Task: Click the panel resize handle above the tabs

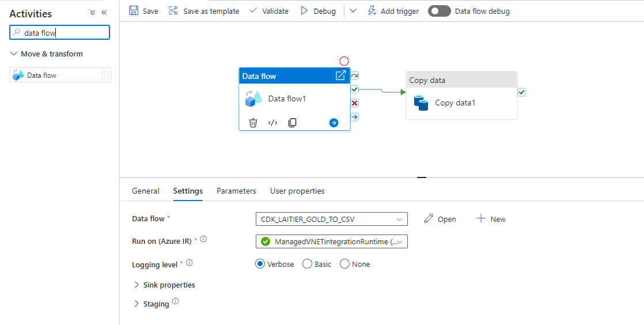Action: [422, 177]
